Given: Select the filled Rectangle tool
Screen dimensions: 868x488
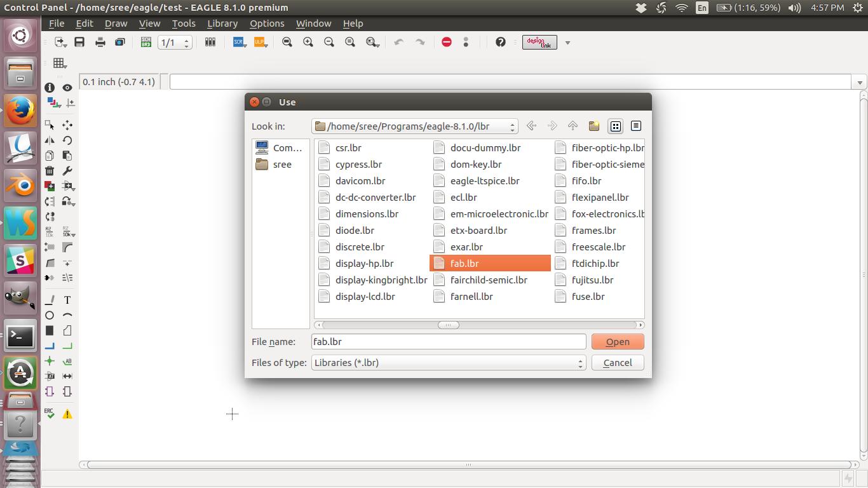Looking at the screenshot, I should pyautogui.click(x=50, y=330).
